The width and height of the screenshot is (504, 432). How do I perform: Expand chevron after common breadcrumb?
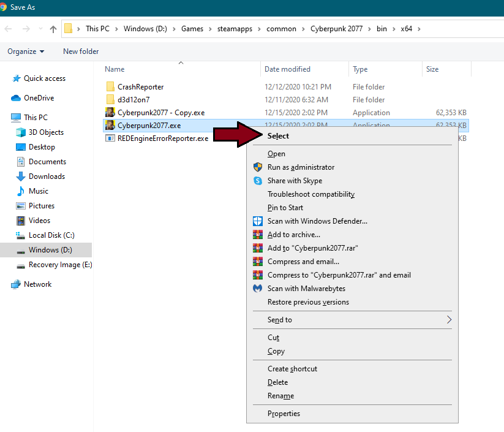click(x=303, y=29)
